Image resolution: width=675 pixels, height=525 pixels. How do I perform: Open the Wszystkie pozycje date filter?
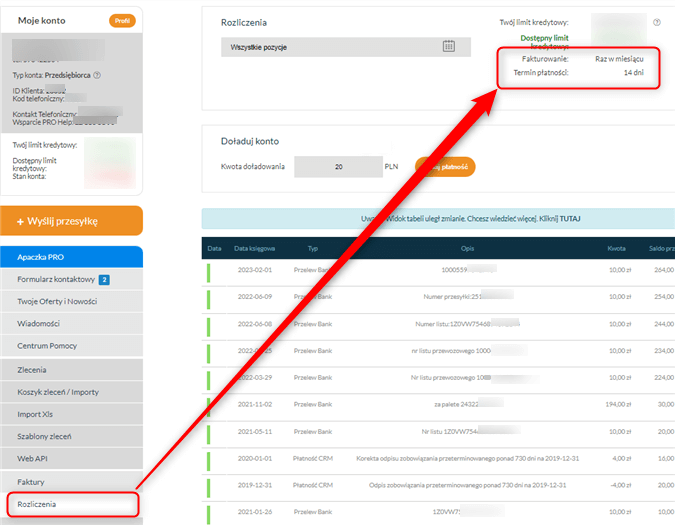click(330, 46)
